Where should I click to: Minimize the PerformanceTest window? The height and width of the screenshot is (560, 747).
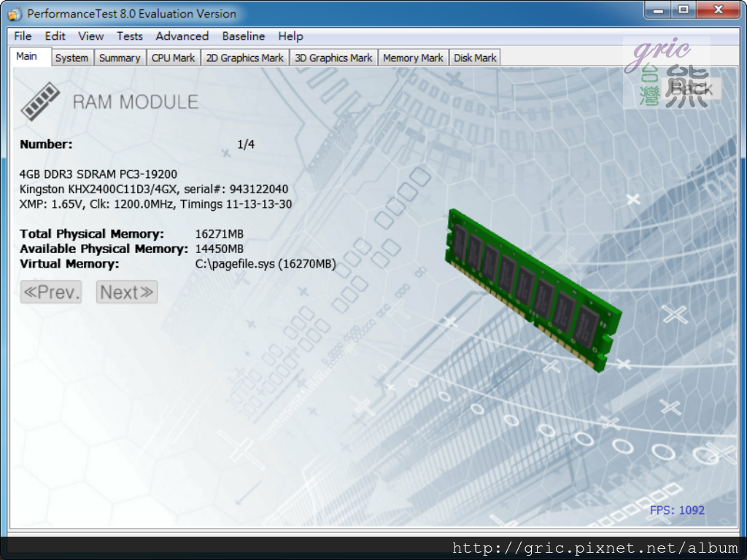(x=658, y=9)
